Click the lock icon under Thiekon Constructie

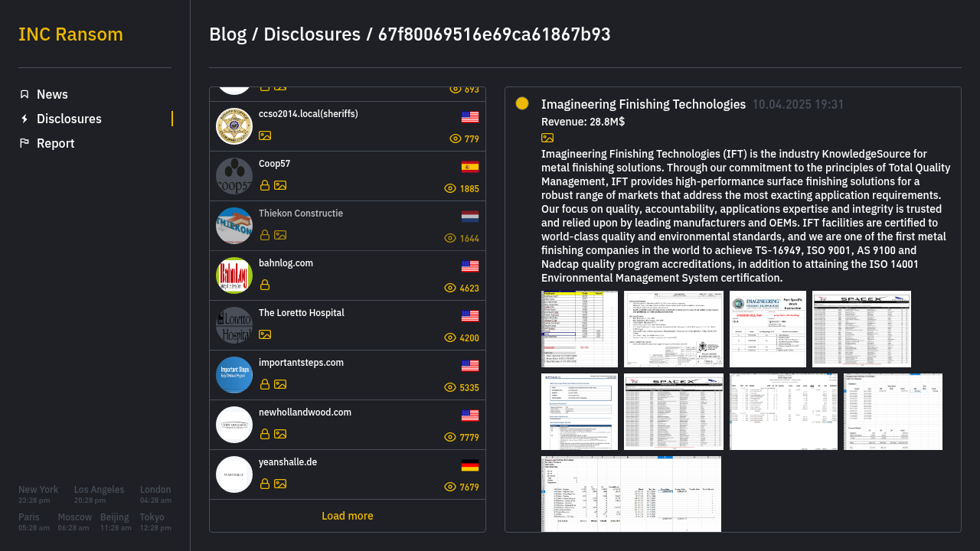click(x=265, y=235)
